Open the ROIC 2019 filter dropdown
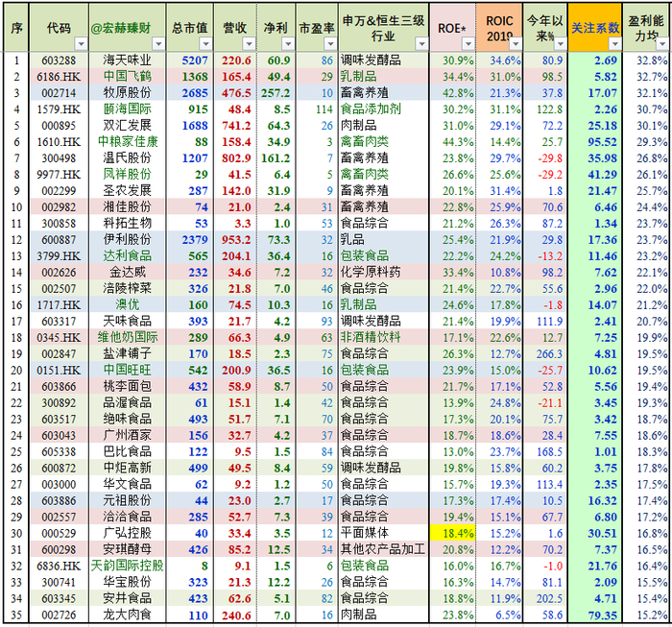Viewport: 672px width, 627px height. (516, 44)
